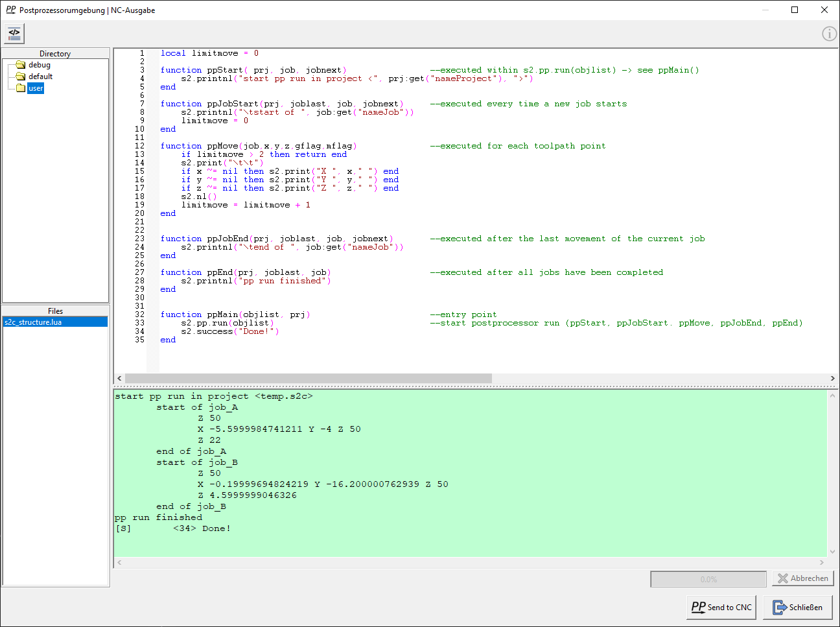Click line 1 'local limitmove = 0'
The image size is (840, 627).
(209, 53)
